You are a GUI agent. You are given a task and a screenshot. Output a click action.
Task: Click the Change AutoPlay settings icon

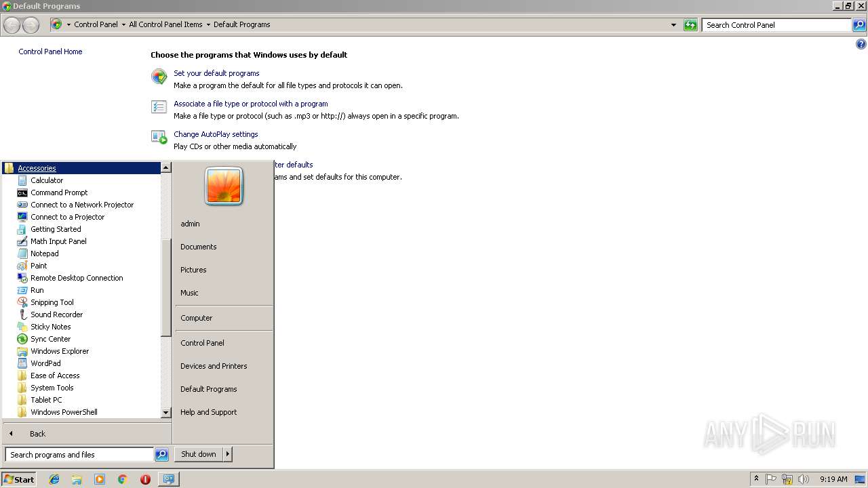click(x=159, y=137)
